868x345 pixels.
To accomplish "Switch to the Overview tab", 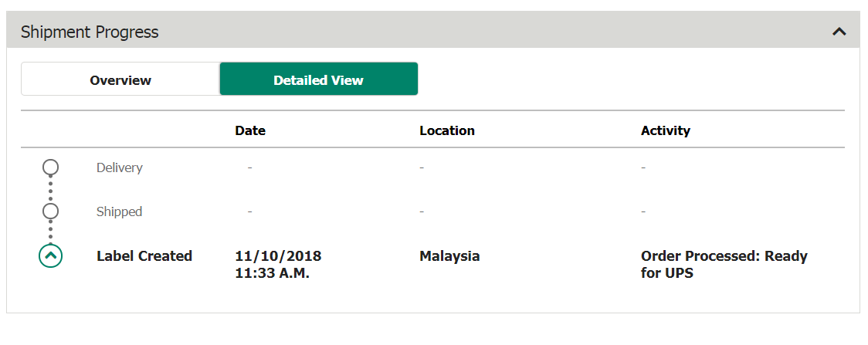I will (x=120, y=79).
